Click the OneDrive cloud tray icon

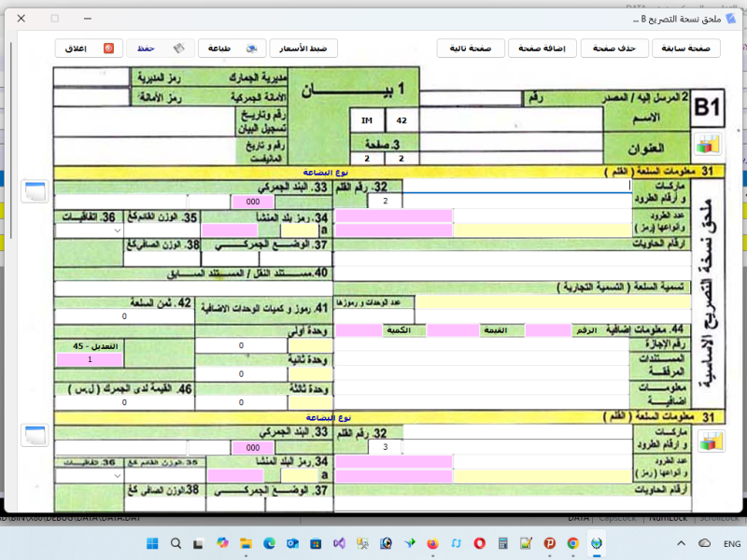[x=705, y=543]
